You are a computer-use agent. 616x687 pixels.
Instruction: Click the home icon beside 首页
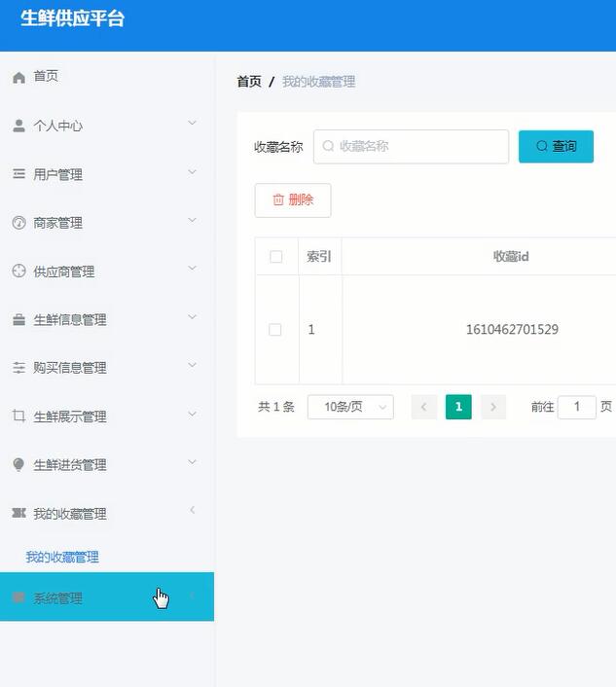pos(18,78)
